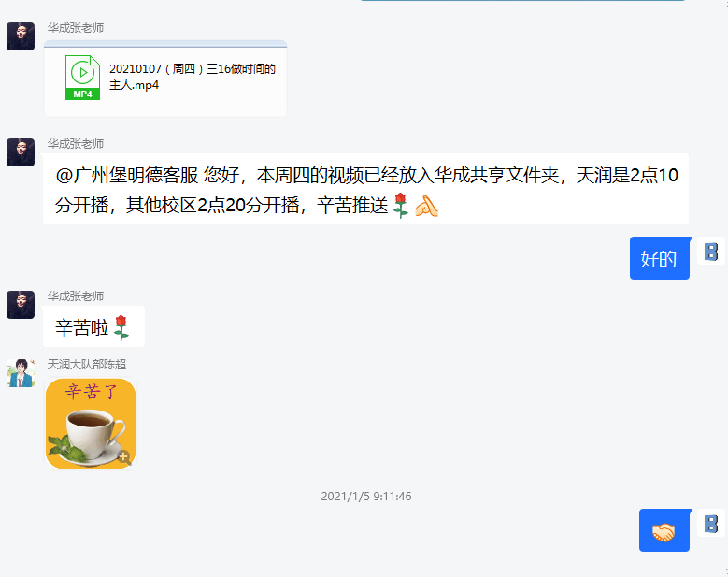Click the magnifier plus icon on sticker
The width and height of the screenshot is (728, 577).
point(124,457)
